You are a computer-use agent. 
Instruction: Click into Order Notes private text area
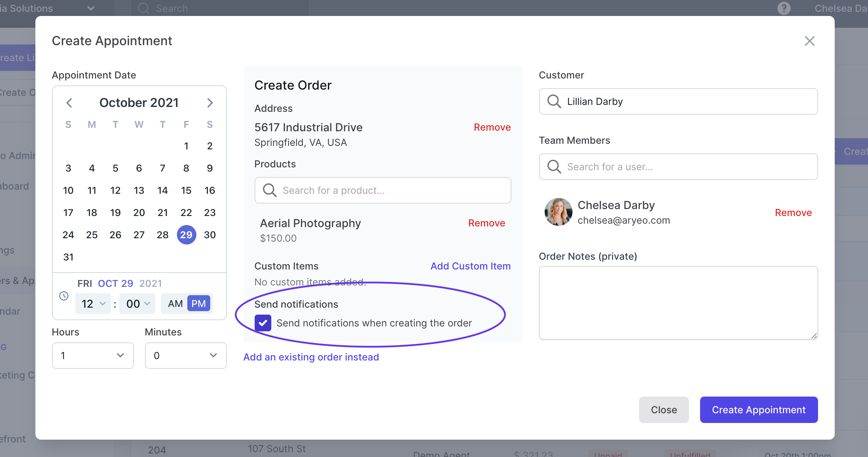pos(679,302)
